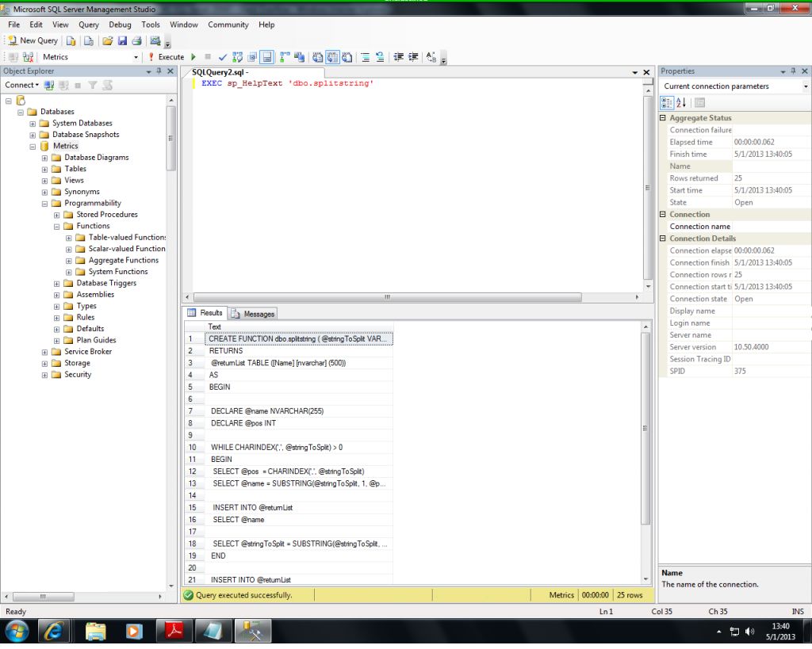This screenshot has width=812, height=649.
Task: Toggle auto-hide pin on Properties panel
Action: [793, 71]
